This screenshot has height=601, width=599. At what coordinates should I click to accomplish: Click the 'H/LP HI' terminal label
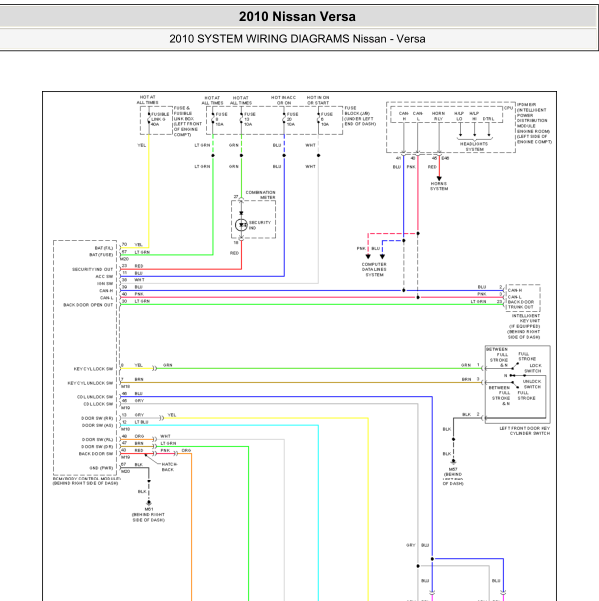[x=474, y=116]
